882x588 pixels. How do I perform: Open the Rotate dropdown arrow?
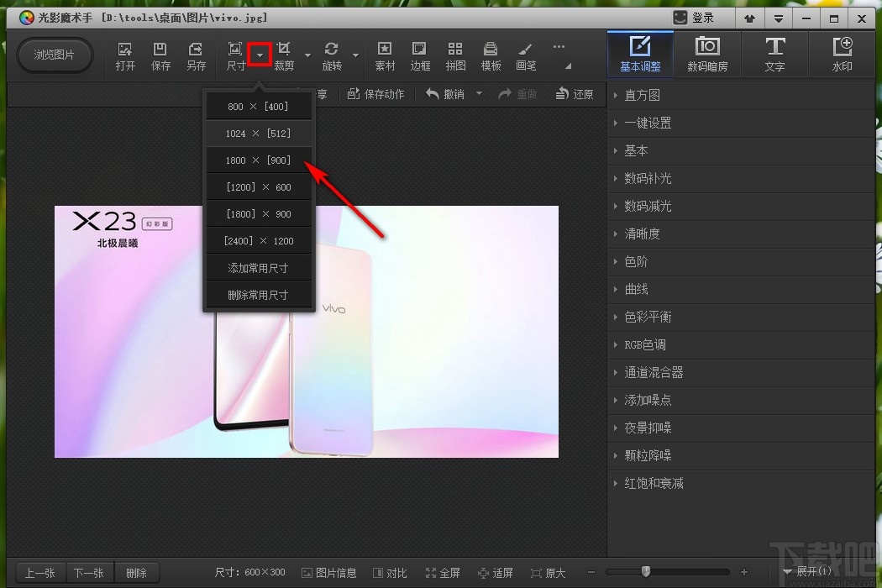pyautogui.click(x=355, y=55)
